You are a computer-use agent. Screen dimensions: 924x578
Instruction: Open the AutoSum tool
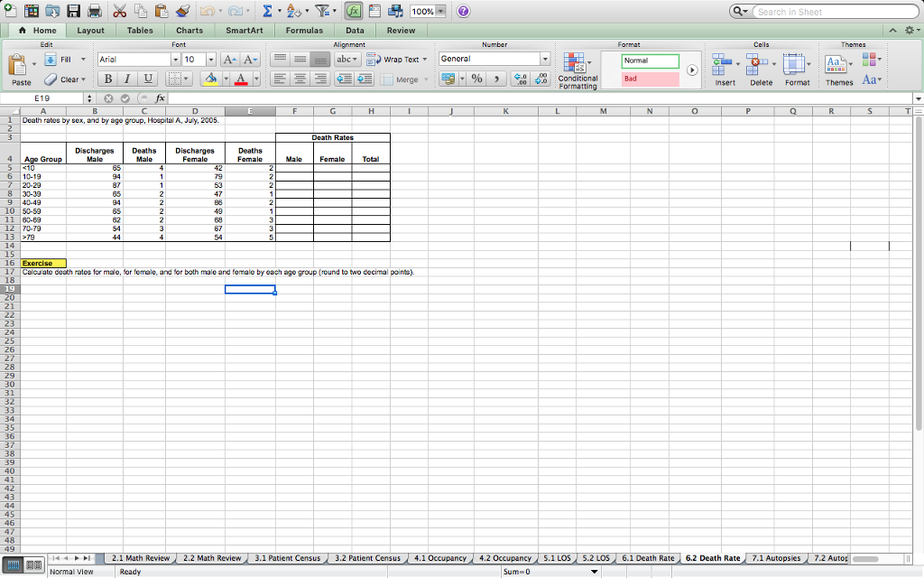pyautogui.click(x=265, y=10)
